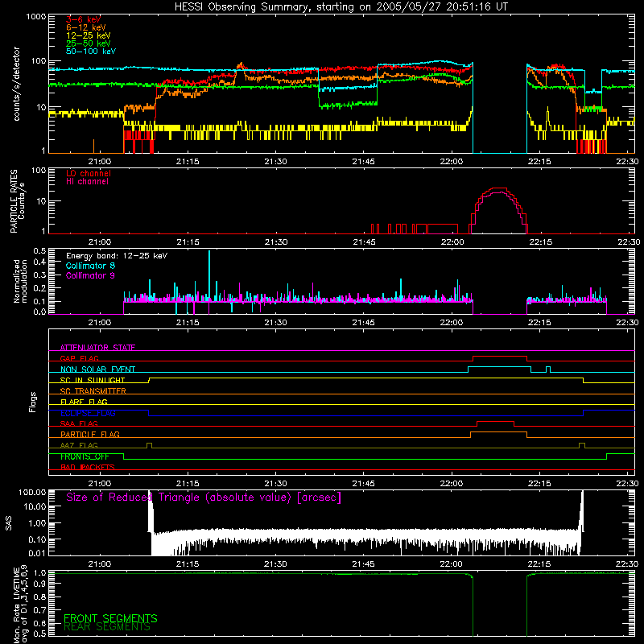Click the REAR SEGMENTS legend label
This screenshot has width=644, height=644.
(107, 627)
